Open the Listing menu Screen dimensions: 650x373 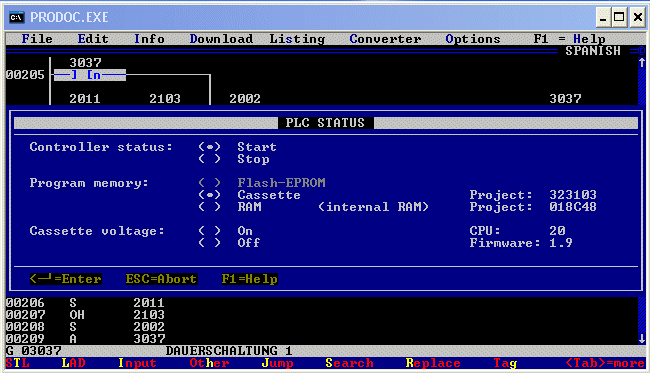click(x=297, y=39)
